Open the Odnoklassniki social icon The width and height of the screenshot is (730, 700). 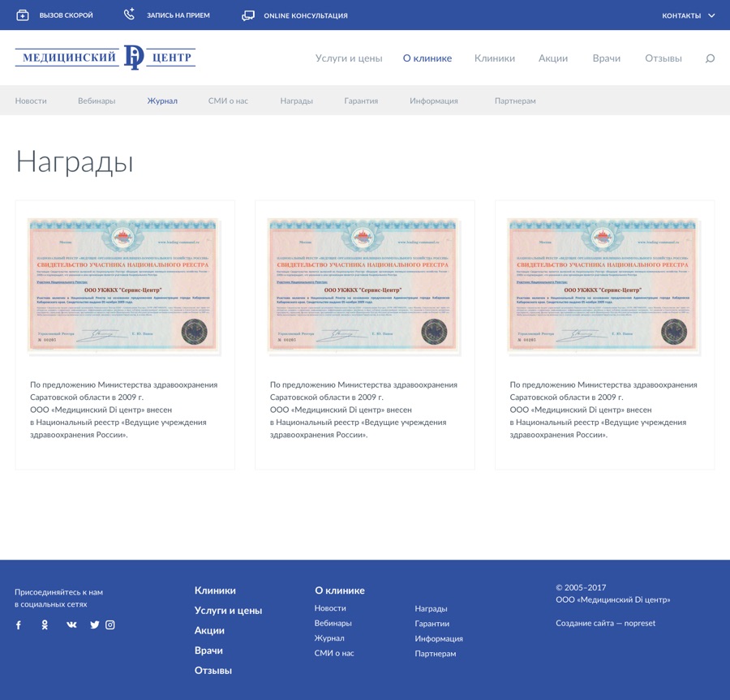[x=45, y=625]
